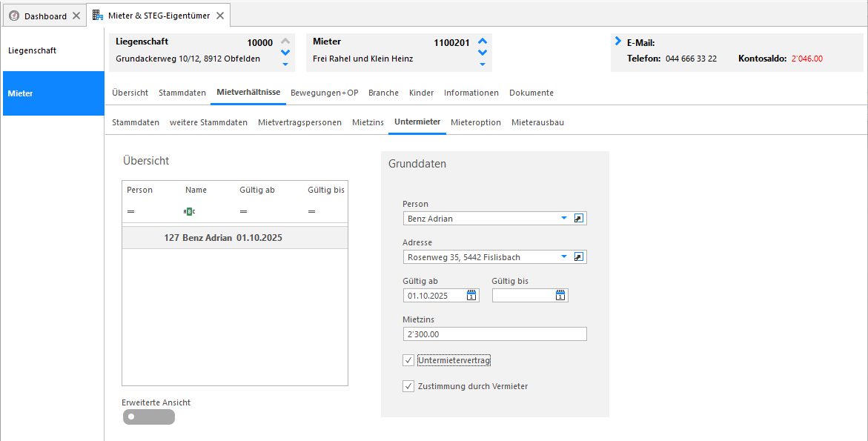Switch to the Mietverhältnisse tab
Image resolution: width=868 pixels, height=441 pixels.
[248, 93]
